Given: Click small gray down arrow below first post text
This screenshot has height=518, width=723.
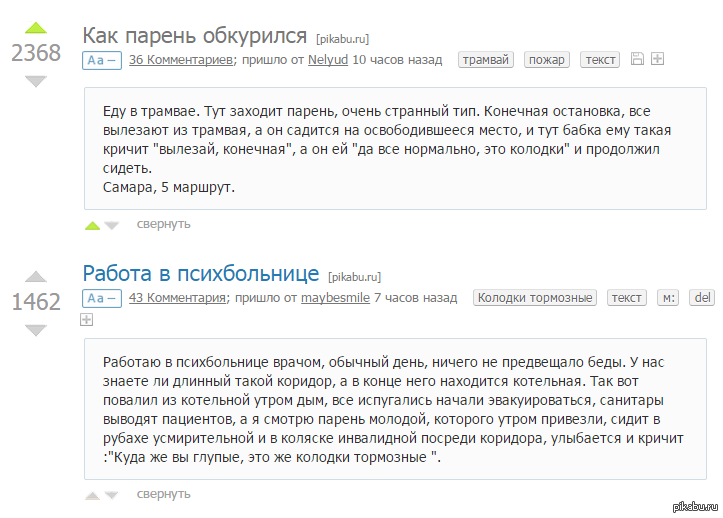Looking at the screenshot, I should [x=111, y=225].
